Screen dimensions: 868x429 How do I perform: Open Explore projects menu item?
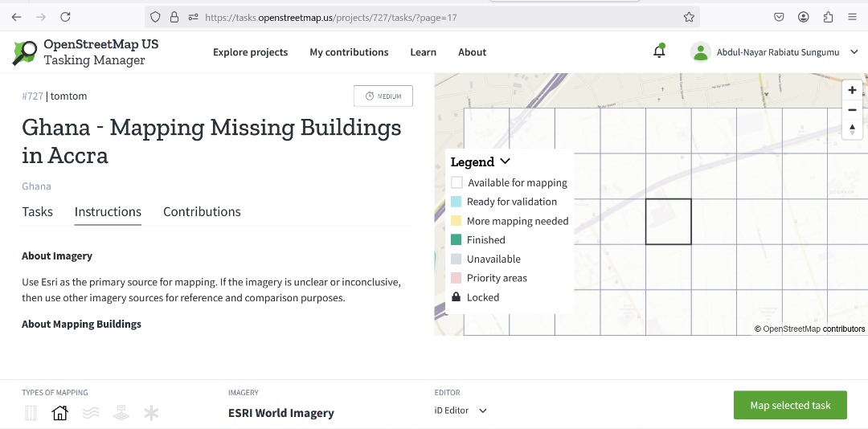coord(250,52)
